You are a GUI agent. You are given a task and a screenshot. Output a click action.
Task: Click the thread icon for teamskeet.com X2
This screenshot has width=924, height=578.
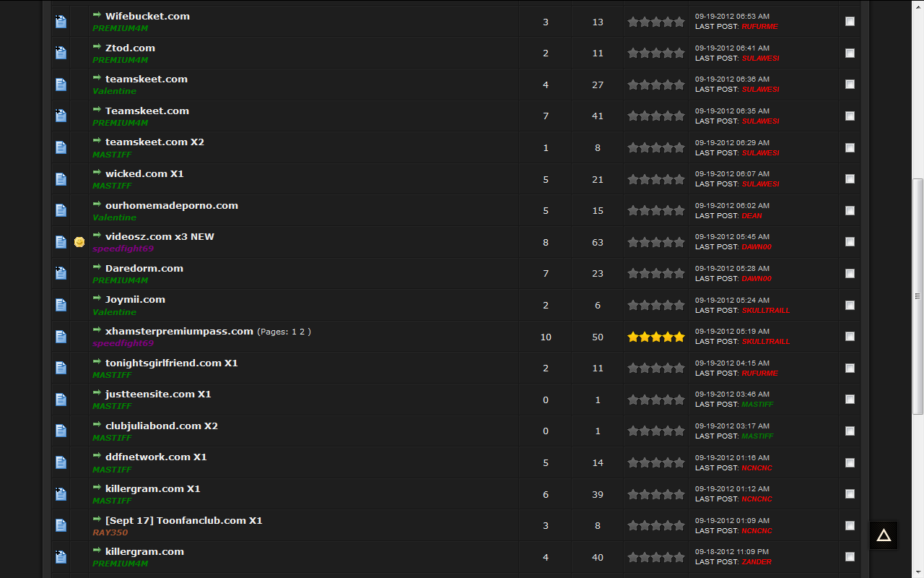[x=61, y=147]
